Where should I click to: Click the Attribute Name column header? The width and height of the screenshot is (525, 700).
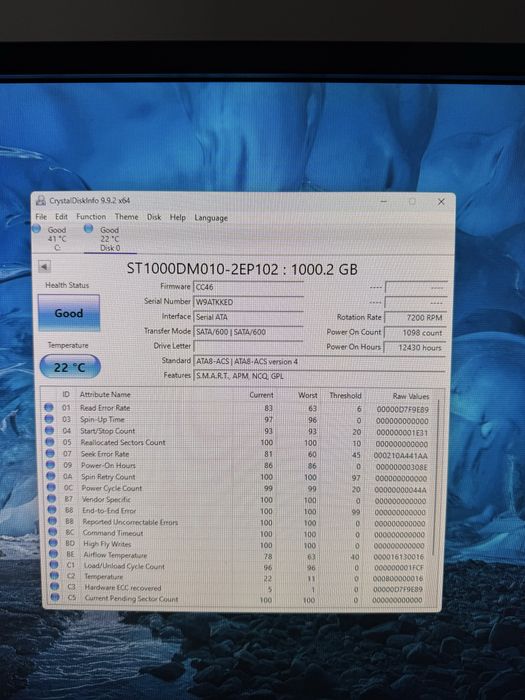(x=105, y=394)
